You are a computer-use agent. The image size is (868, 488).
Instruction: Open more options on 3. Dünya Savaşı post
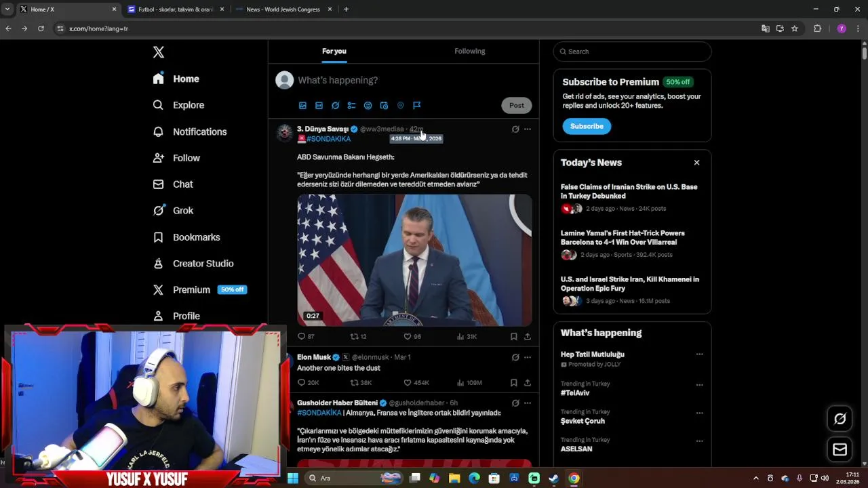528,129
